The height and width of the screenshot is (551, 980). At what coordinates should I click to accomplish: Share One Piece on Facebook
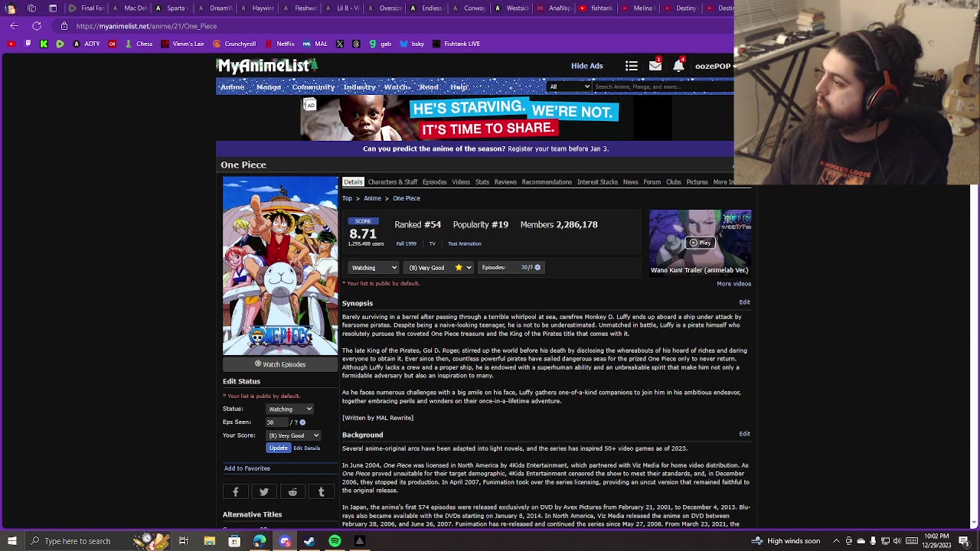tap(236, 492)
